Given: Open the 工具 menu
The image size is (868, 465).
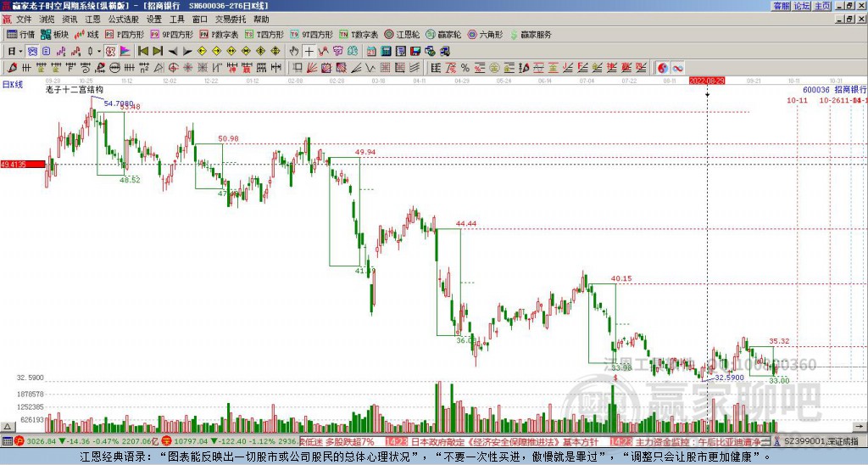Looking at the screenshot, I should pos(176,20).
